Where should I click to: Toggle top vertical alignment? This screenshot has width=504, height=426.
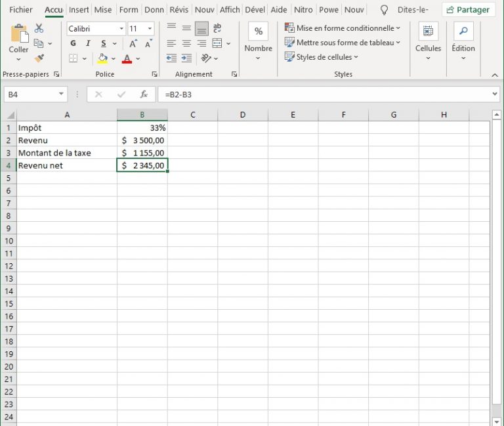(x=171, y=28)
